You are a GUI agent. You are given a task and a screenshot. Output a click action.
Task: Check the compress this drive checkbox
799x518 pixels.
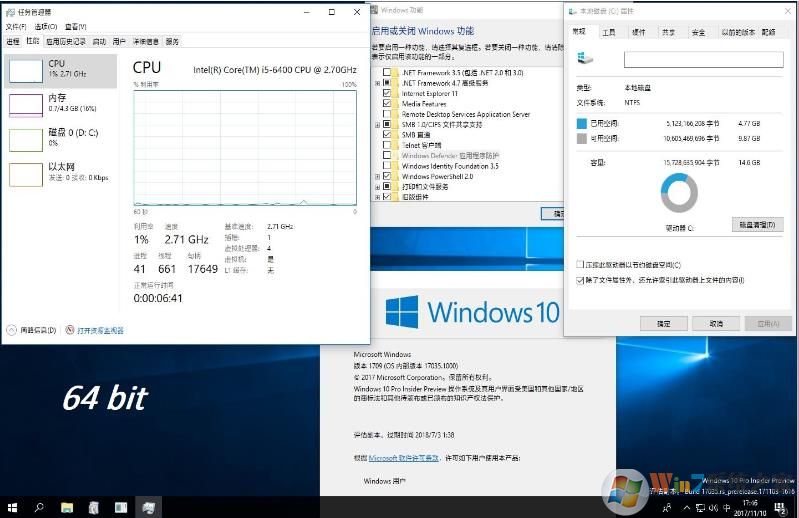coord(581,265)
